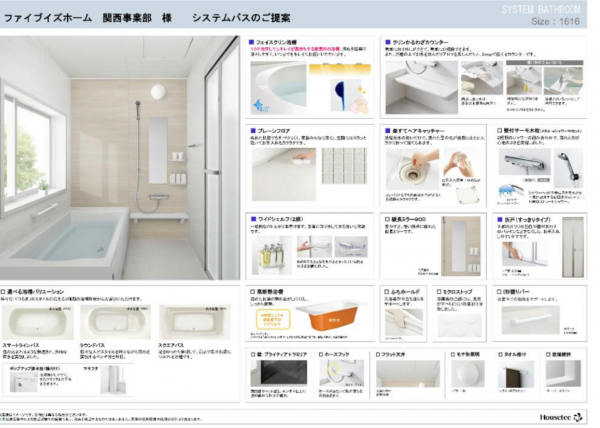The width and height of the screenshot is (600, 428).
Task: Click the Size : 1616 label
Action: 555,21
